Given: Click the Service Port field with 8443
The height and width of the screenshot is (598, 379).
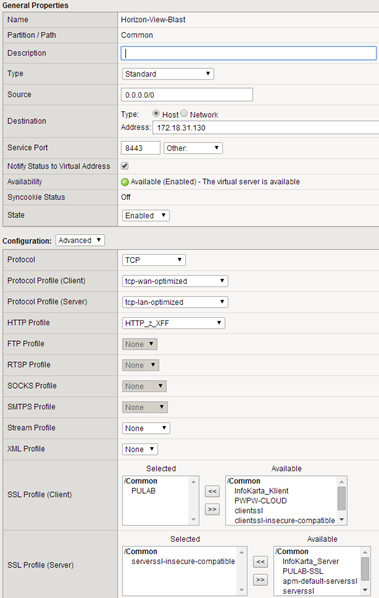Looking at the screenshot, I should 141,148.
